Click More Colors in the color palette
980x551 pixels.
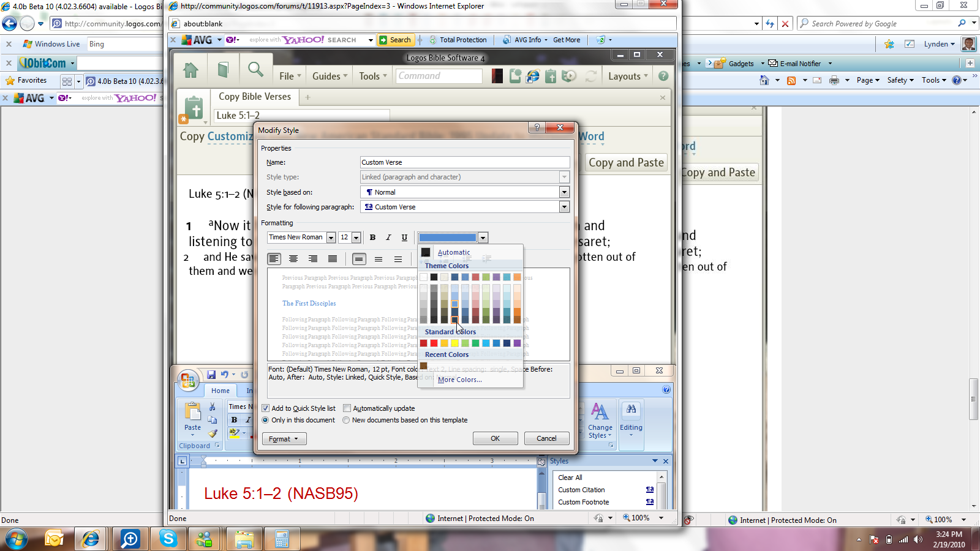coord(459,380)
